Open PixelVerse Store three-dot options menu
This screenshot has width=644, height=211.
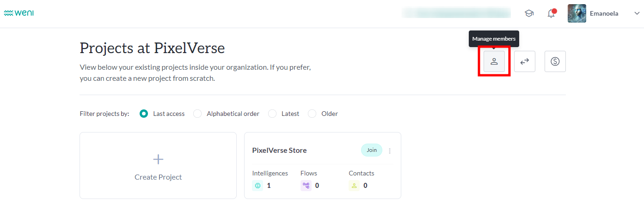[390, 151]
